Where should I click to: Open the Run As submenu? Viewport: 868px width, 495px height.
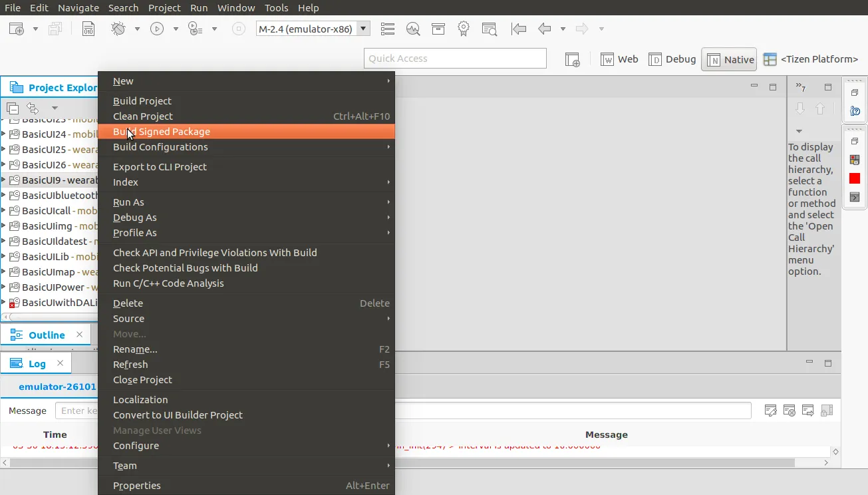pyautogui.click(x=246, y=202)
